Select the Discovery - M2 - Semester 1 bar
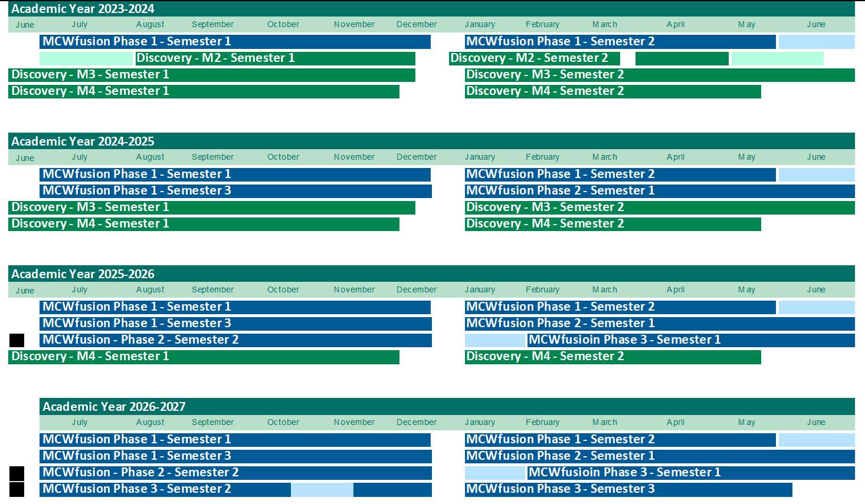 click(x=275, y=58)
